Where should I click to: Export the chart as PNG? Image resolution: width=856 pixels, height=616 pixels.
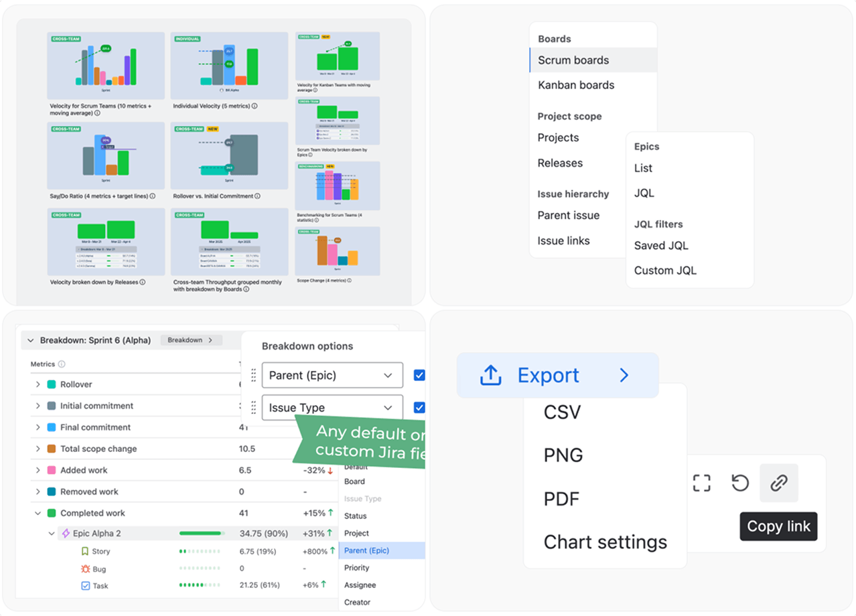click(x=563, y=455)
